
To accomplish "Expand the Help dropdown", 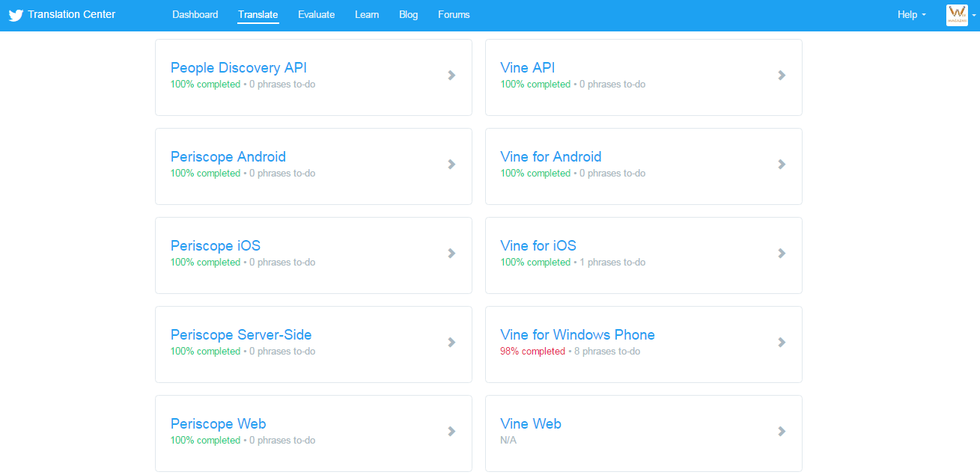I will (x=912, y=15).
